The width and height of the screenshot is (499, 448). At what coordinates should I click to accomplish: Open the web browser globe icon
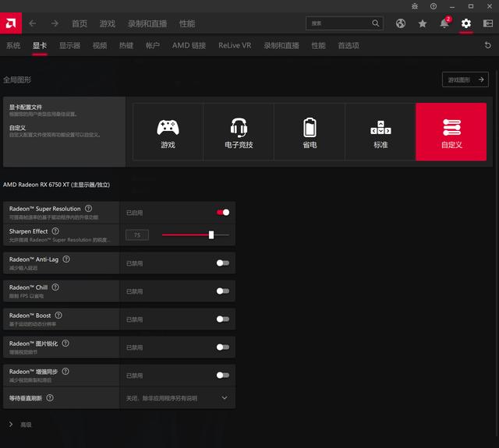401,23
